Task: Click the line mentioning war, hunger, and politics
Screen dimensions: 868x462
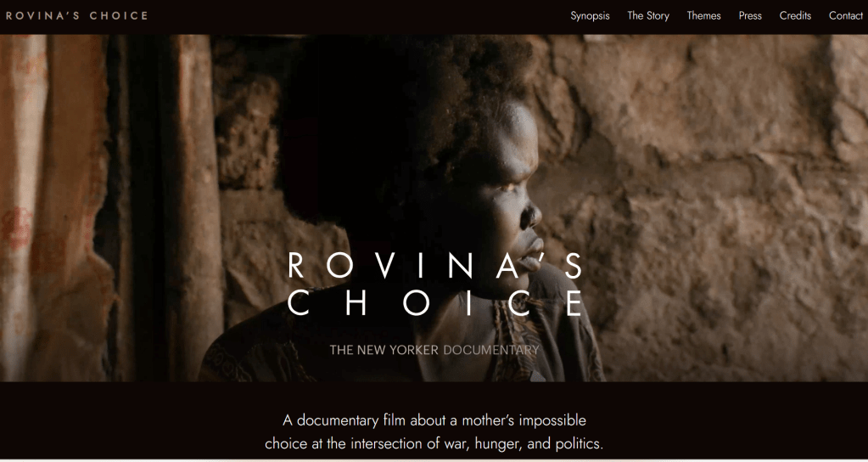Action: [x=434, y=443]
